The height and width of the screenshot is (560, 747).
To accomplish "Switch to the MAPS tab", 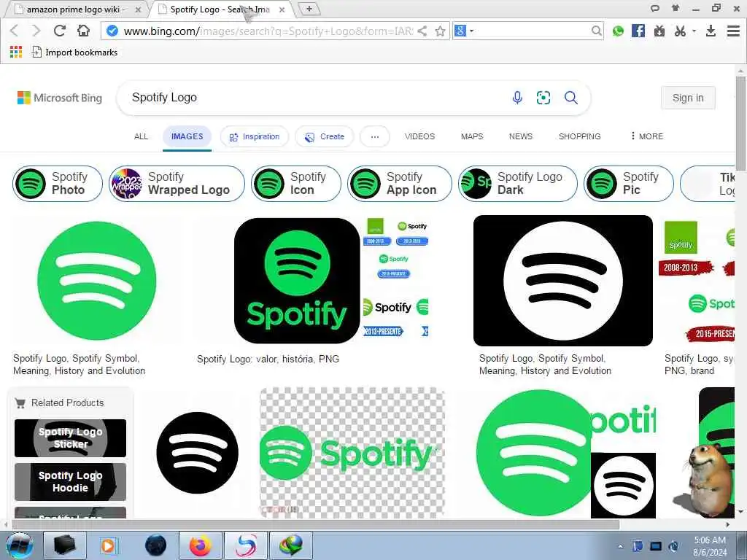I will click(472, 136).
